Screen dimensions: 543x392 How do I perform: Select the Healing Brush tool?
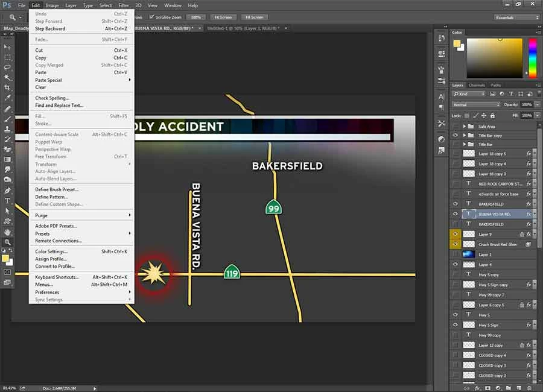[7, 109]
